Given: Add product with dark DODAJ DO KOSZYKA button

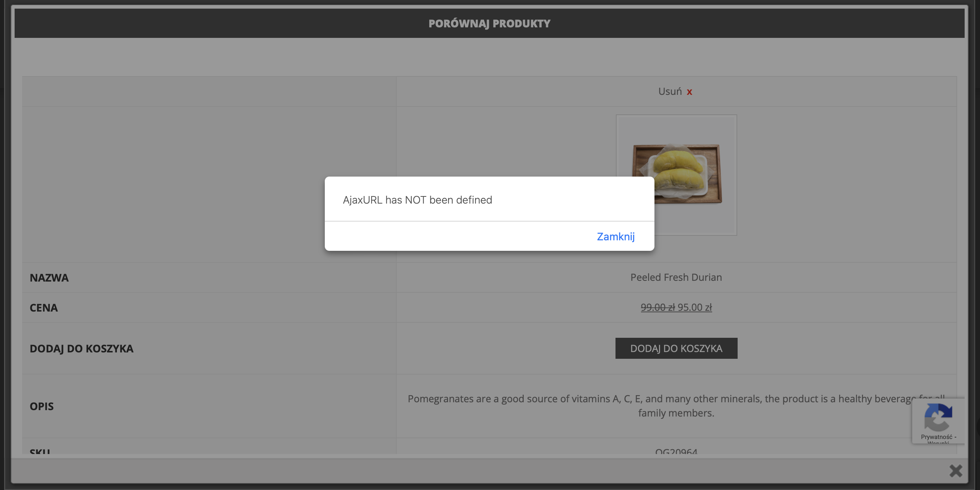Looking at the screenshot, I should 676,348.
